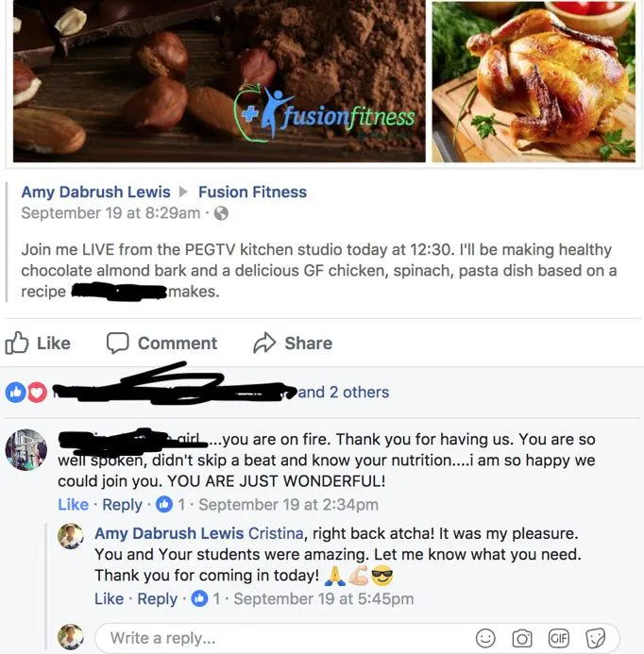Image resolution: width=644 pixels, height=654 pixels.
Task: Like the comment posted at 2:34pm
Action: pos(73,504)
